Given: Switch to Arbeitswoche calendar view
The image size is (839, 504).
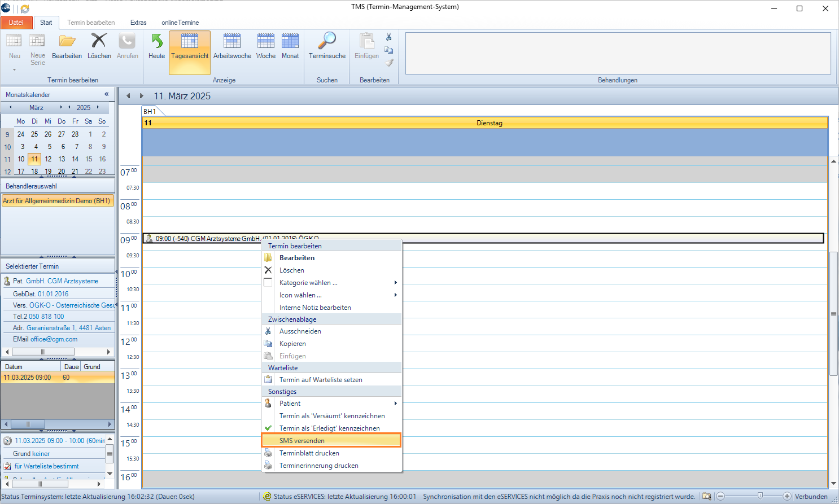Looking at the screenshot, I should pos(232,42).
